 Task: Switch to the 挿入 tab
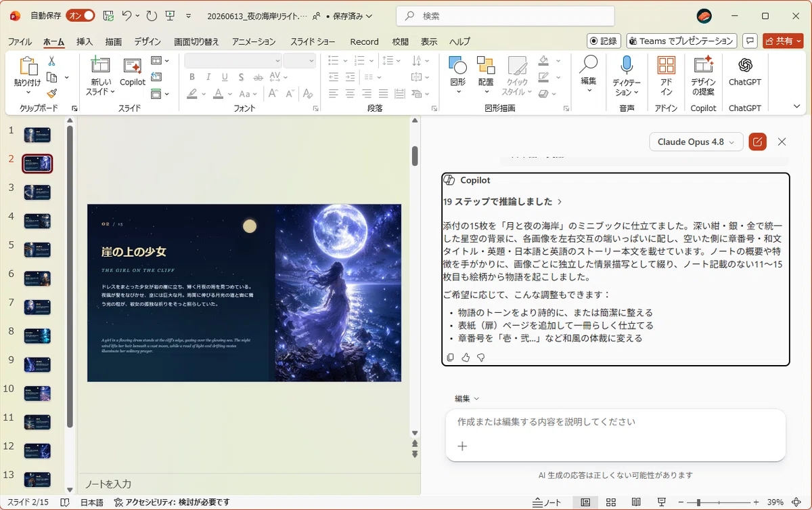[85, 41]
